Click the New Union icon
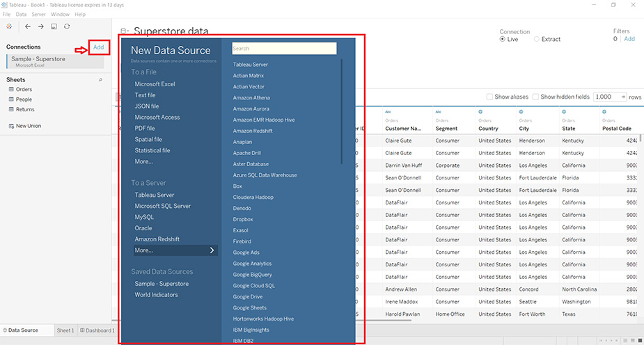 click(12, 126)
